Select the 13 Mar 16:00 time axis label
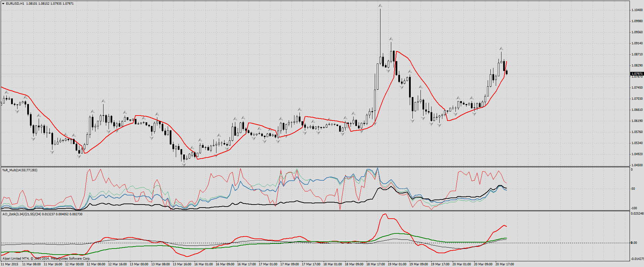 182,264
